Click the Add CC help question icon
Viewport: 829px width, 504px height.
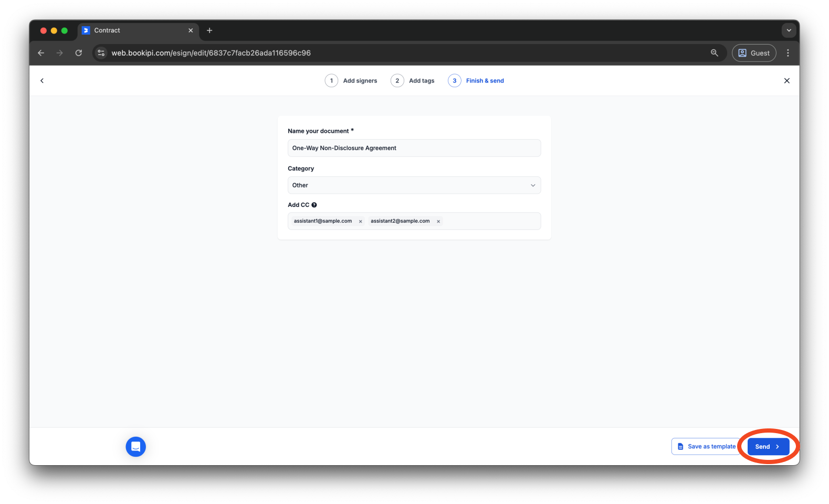pos(314,205)
